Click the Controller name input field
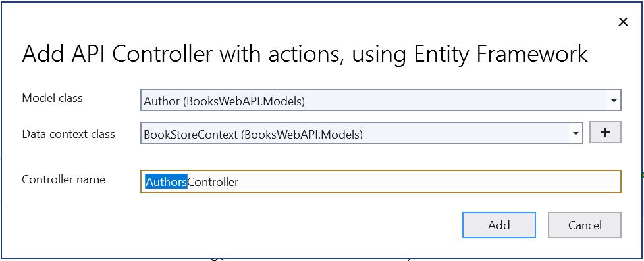Screen dimensions: 644x261 (381, 181)
